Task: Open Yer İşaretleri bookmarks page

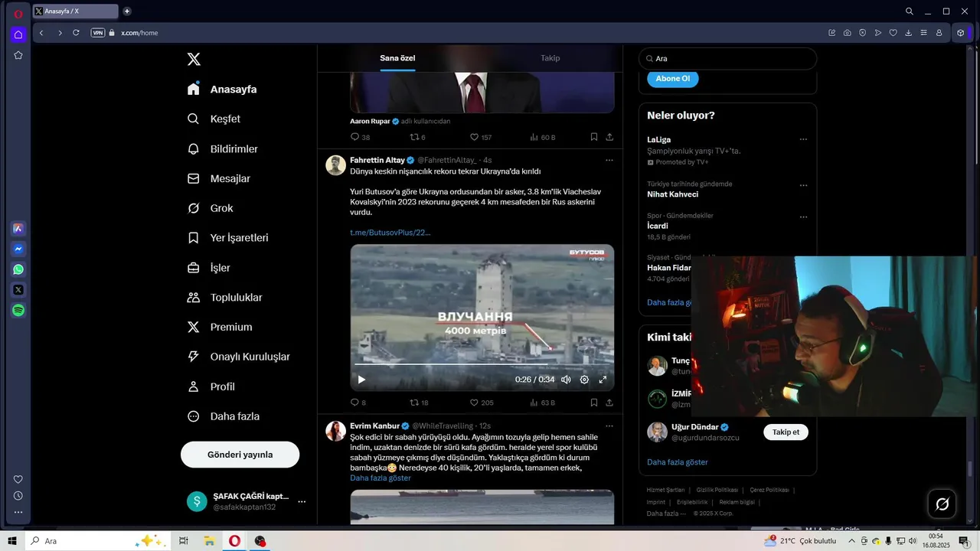Action: tap(227, 238)
